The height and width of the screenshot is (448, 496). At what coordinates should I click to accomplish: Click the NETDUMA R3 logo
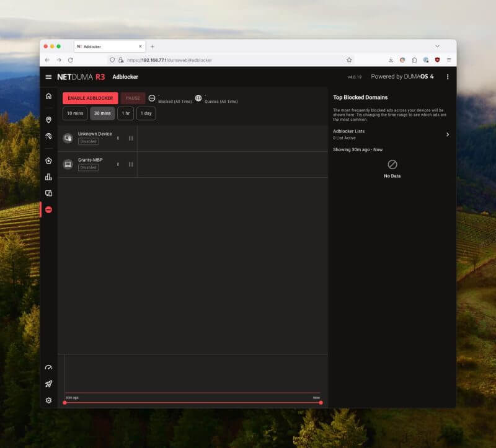(81, 77)
